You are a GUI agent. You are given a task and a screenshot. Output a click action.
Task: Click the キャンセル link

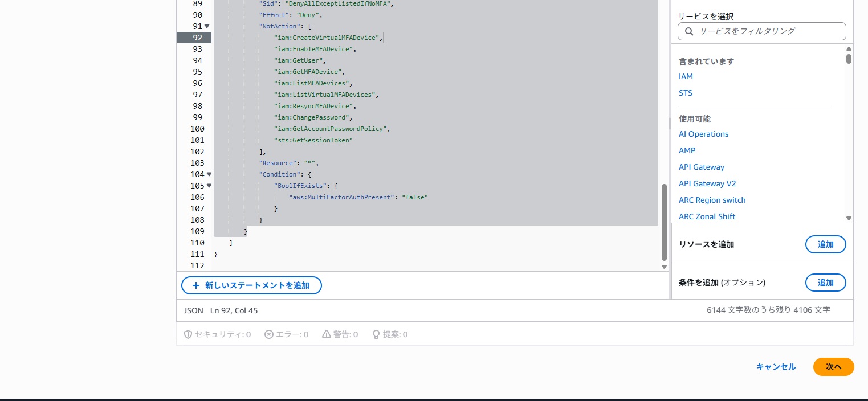(775, 367)
